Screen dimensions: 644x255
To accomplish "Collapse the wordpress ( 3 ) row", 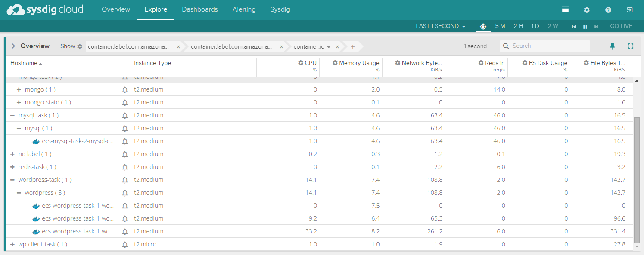I will (x=19, y=193).
